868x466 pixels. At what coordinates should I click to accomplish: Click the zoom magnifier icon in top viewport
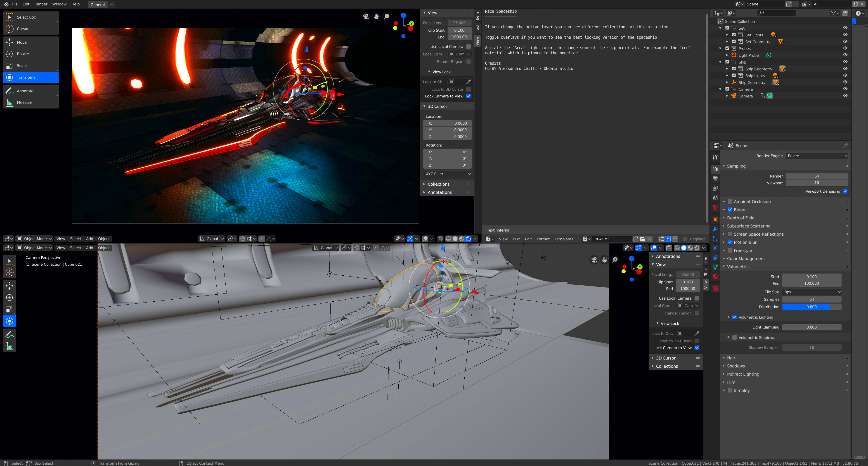[x=387, y=17]
